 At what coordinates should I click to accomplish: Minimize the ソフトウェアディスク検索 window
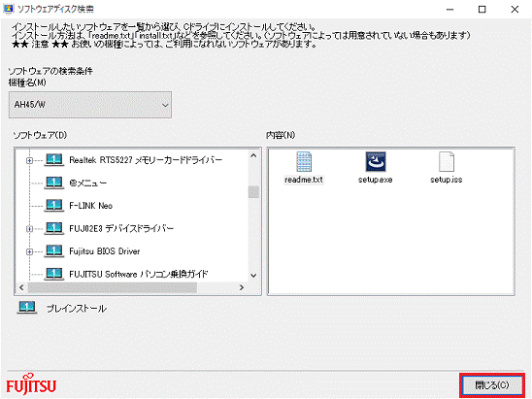coord(449,9)
